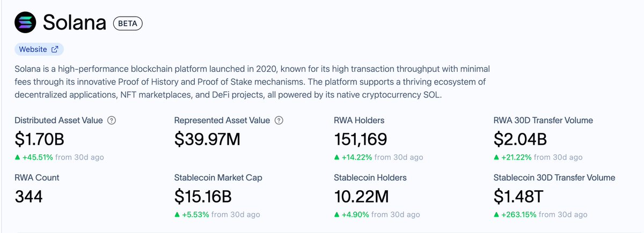This screenshot has width=644, height=233.
Task: Click the Distributed Asset Value label
Action: click(59, 120)
